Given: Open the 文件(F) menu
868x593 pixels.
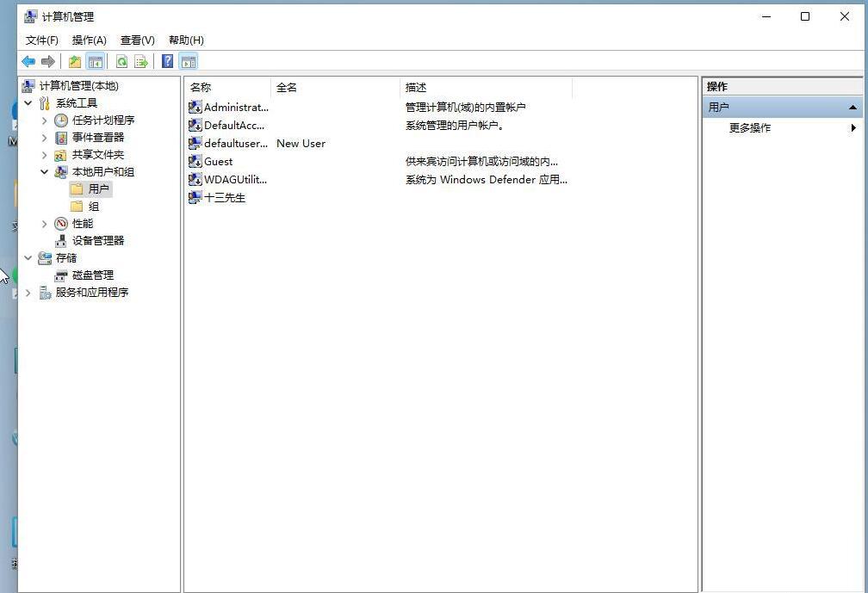Looking at the screenshot, I should [41, 40].
